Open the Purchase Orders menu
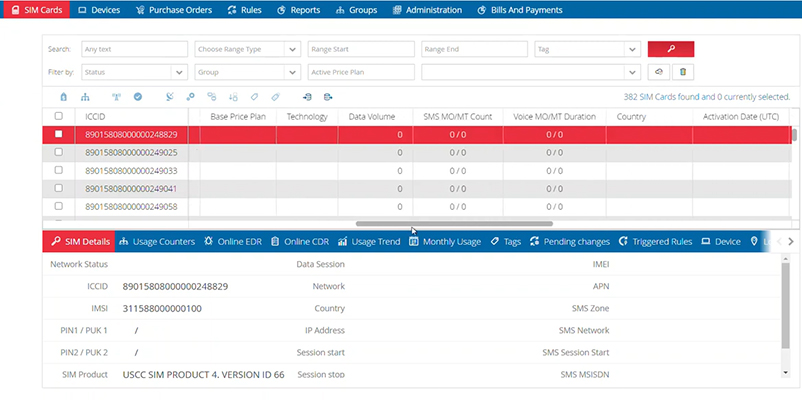 tap(174, 10)
